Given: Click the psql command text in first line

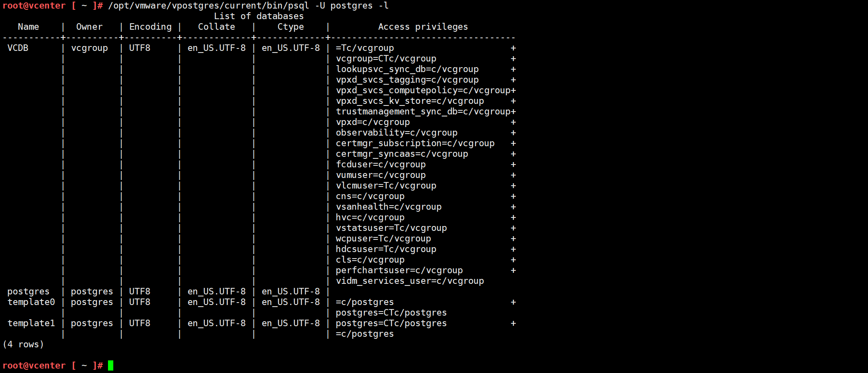Looking at the screenshot, I should click(x=248, y=6).
